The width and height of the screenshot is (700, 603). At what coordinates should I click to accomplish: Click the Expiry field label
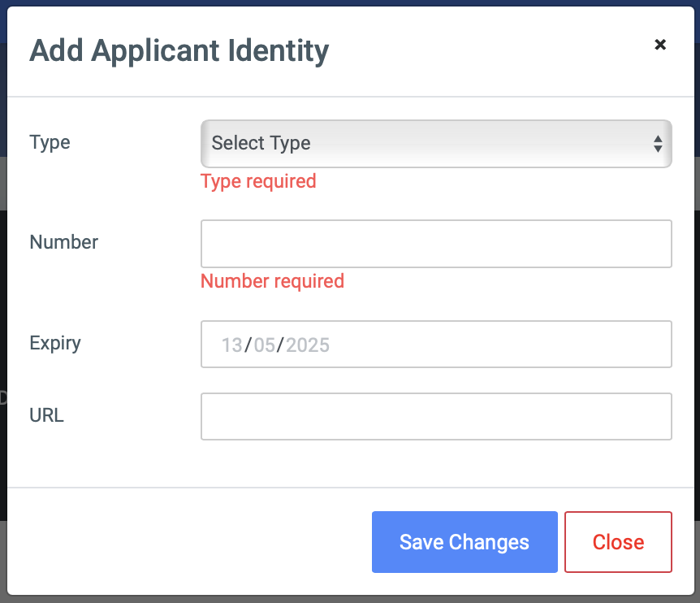pyautogui.click(x=55, y=344)
